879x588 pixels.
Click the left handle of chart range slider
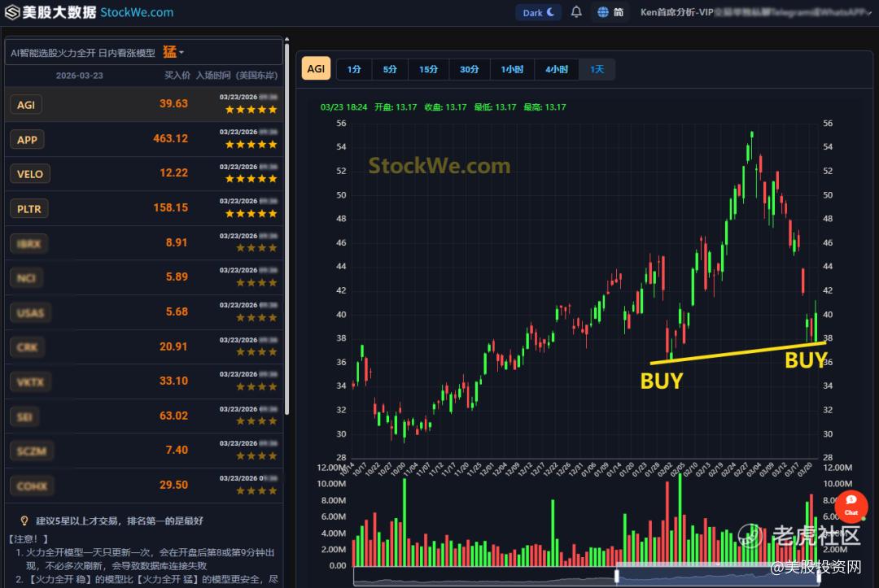(616, 577)
